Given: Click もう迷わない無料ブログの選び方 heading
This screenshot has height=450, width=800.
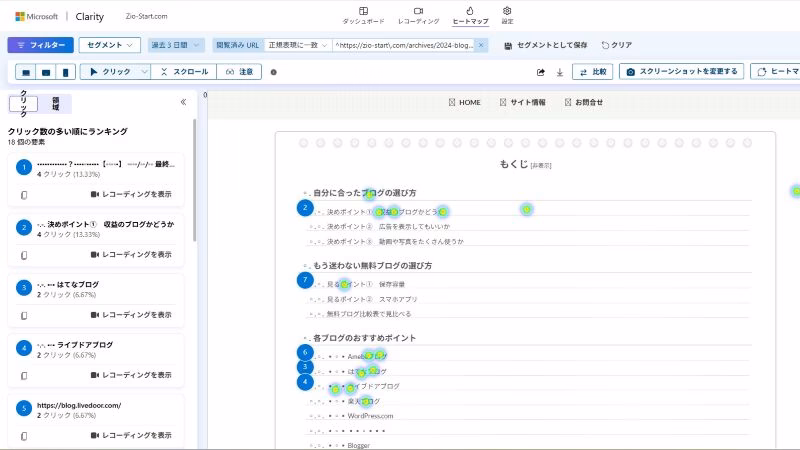Looking at the screenshot, I should [372, 265].
